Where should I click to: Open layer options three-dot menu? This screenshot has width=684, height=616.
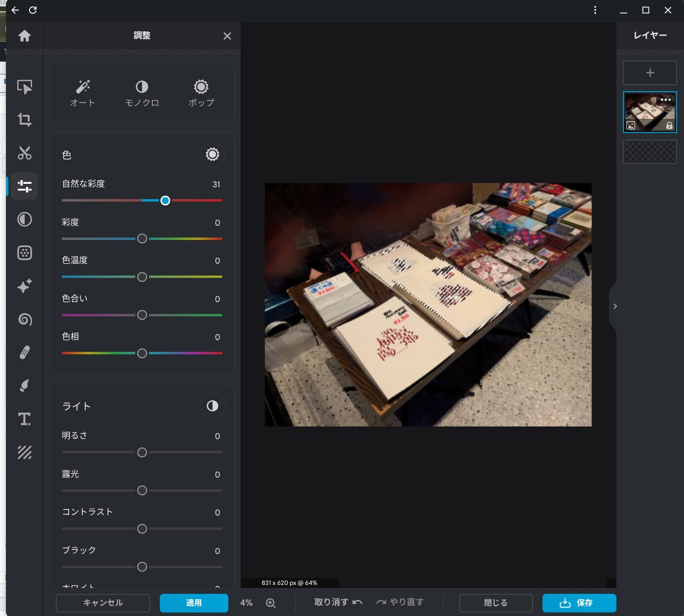pos(666,100)
